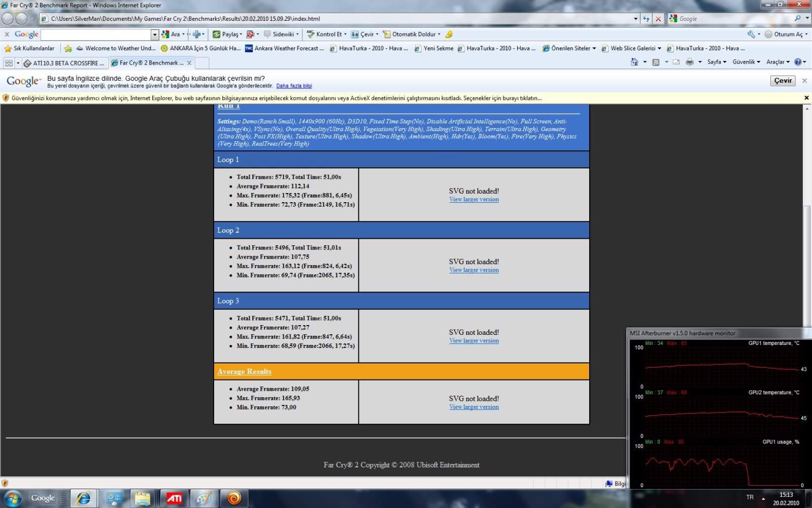Open the Google Toolbar wrench settings

[751, 34]
